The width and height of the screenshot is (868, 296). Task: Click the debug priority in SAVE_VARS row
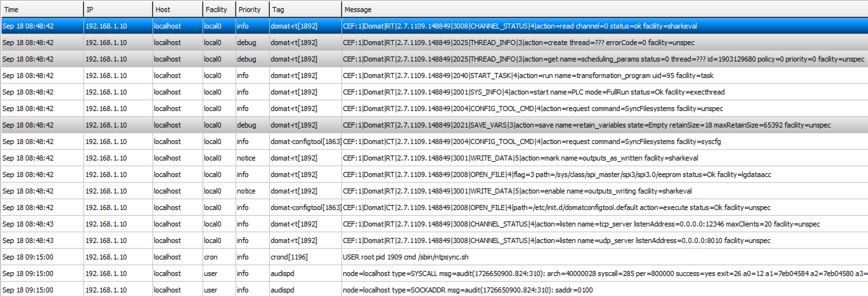coord(246,125)
